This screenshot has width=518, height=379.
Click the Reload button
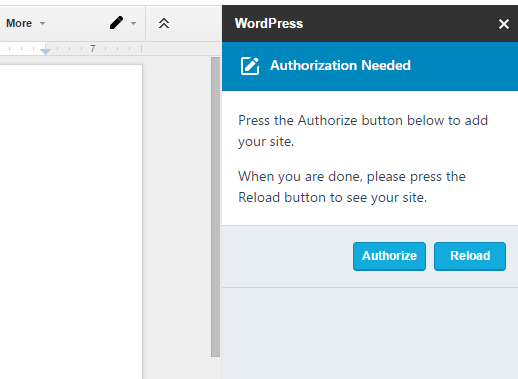point(470,256)
